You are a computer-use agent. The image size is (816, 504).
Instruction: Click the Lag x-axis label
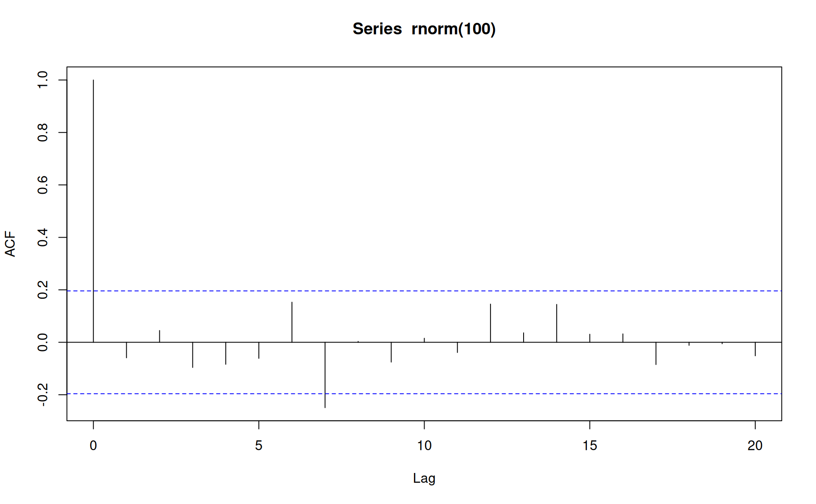click(424, 478)
